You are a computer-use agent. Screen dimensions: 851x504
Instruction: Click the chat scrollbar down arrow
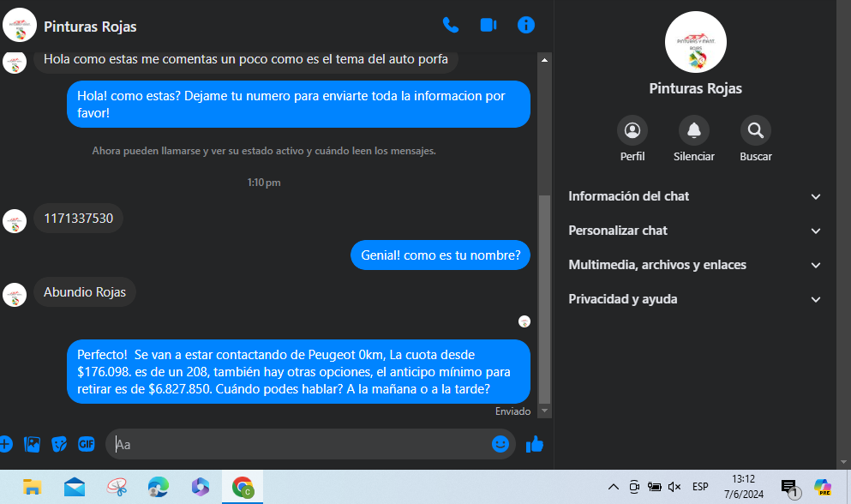(544, 411)
